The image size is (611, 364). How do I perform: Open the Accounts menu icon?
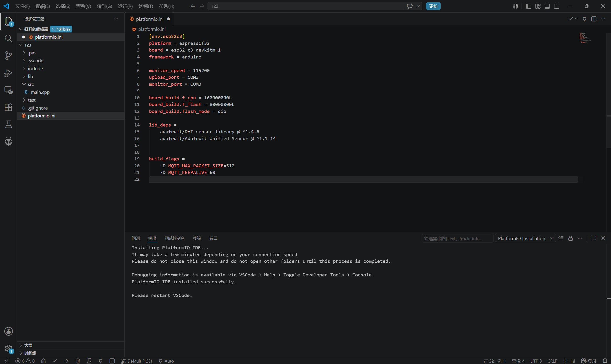pos(8,331)
